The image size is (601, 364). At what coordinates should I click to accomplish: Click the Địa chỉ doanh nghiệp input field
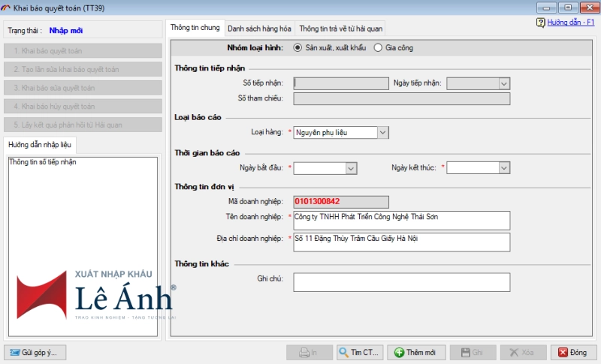click(x=401, y=242)
